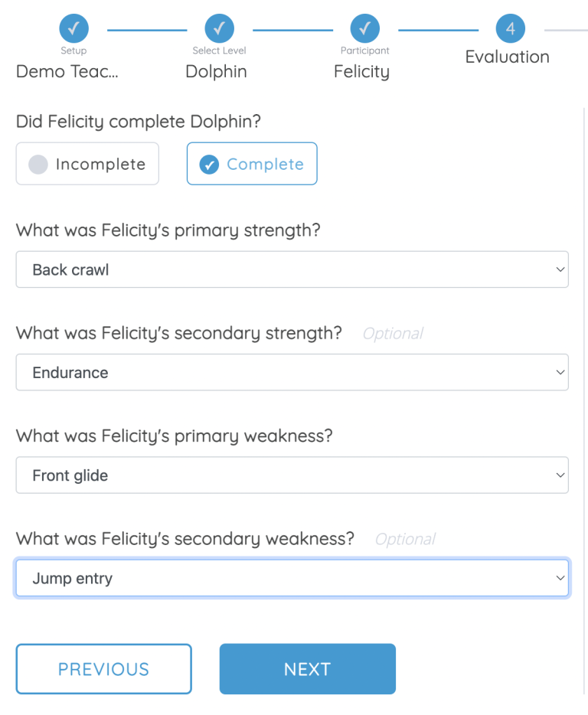This screenshot has width=588, height=715.
Task: Click the NEXT button
Action: [307, 668]
